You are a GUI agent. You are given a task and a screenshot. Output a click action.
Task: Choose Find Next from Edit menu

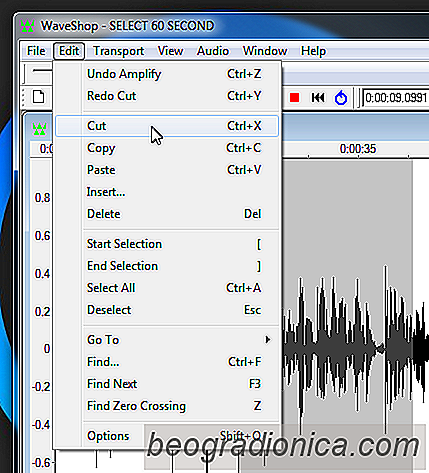pos(167,384)
